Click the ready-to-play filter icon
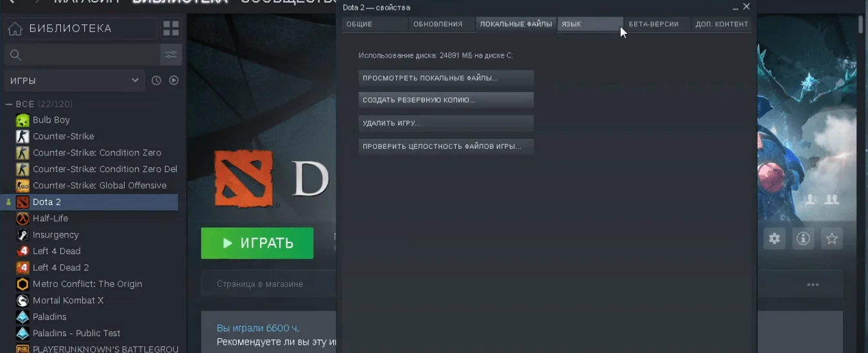 173,80
